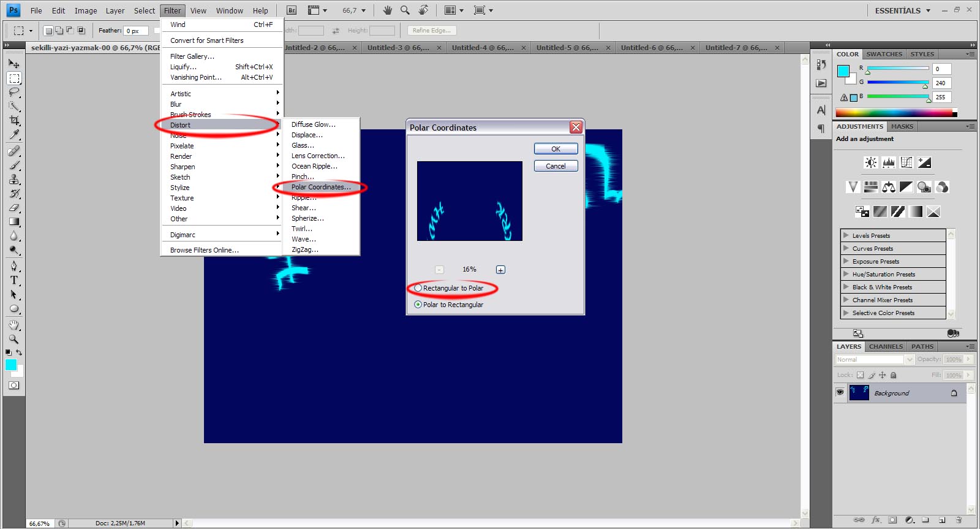This screenshot has height=529, width=980.
Task: Add a Curves adjustment
Action: coord(907,162)
